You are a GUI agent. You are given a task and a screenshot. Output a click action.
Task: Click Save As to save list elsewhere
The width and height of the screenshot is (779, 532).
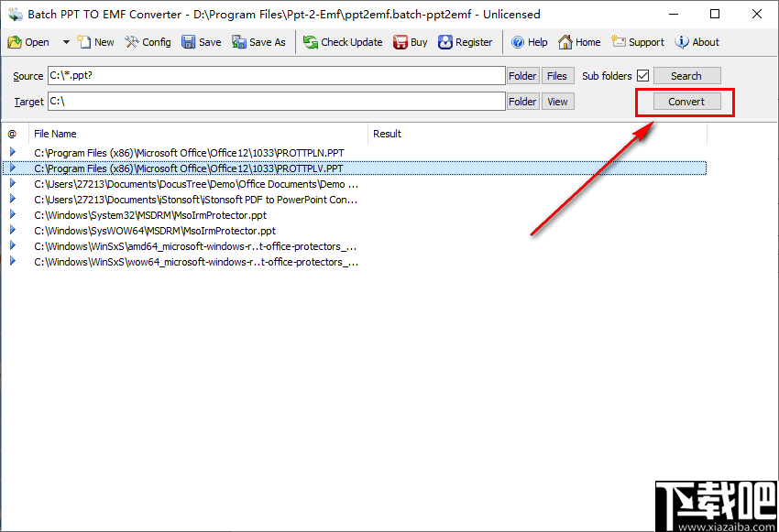258,41
